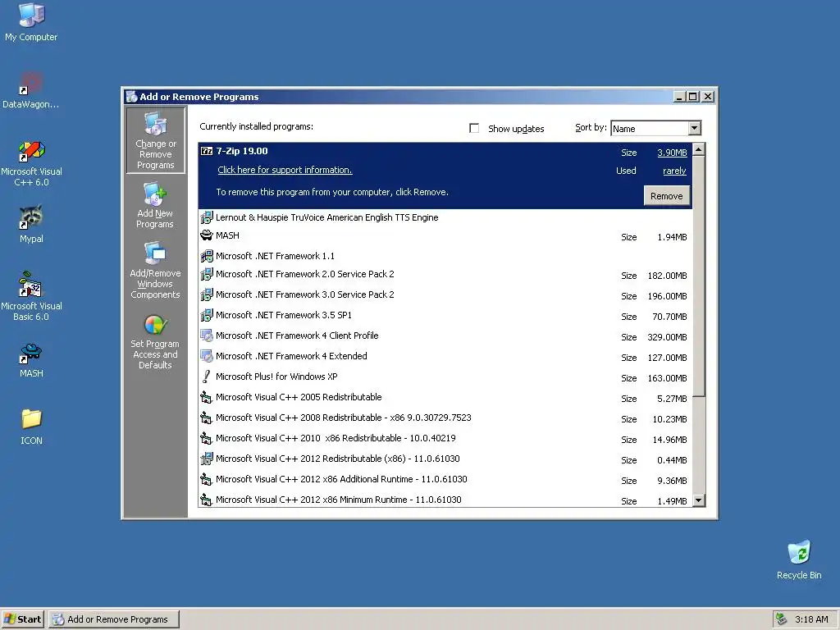The height and width of the screenshot is (630, 840).
Task: Open Add/Remove Windows Components
Action: pos(155,270)
